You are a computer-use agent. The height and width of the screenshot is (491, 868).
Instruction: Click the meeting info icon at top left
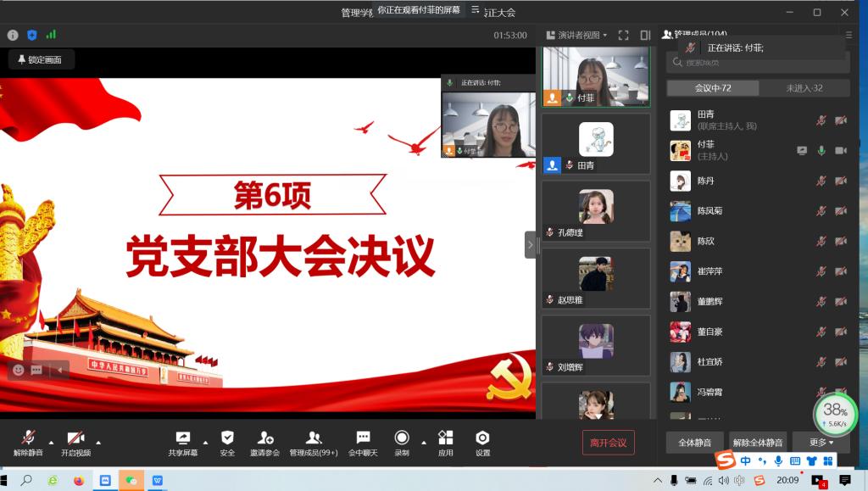click(x=13, y=35)
